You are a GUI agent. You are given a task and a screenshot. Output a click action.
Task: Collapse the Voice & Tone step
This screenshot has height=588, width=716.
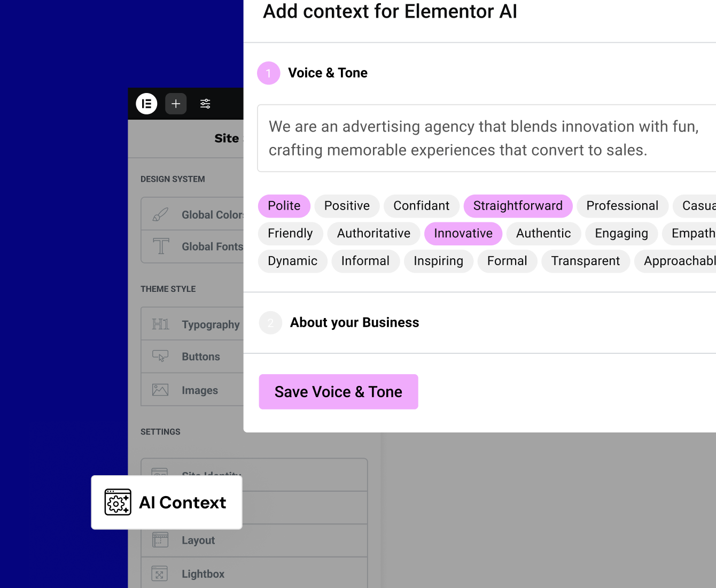click(328, 73)
